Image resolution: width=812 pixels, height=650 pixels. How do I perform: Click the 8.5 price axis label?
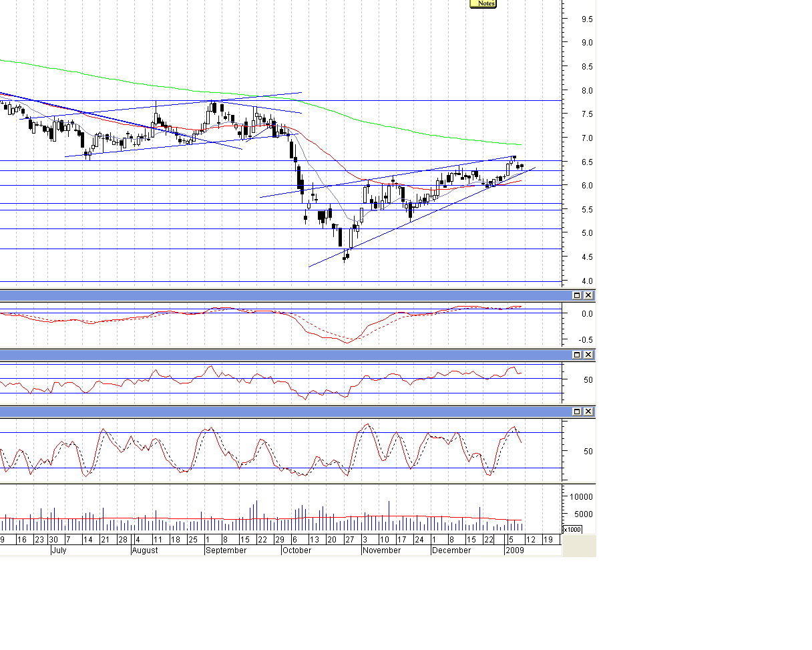[x=587, y=66]
